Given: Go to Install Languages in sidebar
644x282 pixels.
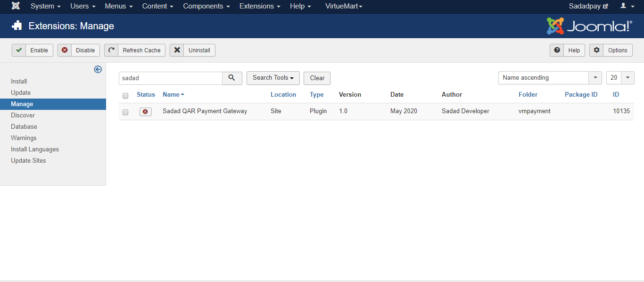Looking at the screenshot, I should click(35, 149).
